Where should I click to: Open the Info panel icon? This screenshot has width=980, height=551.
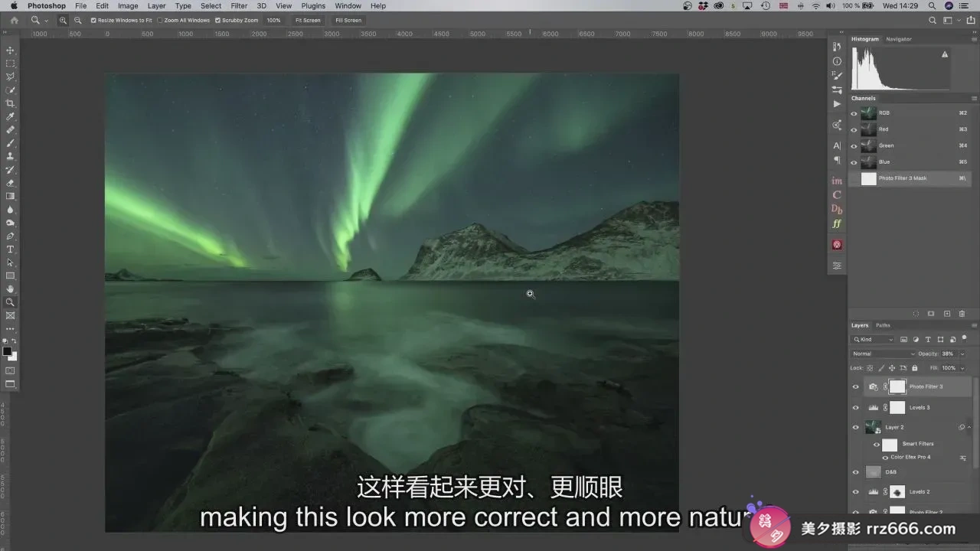click(x=837, y=62)
